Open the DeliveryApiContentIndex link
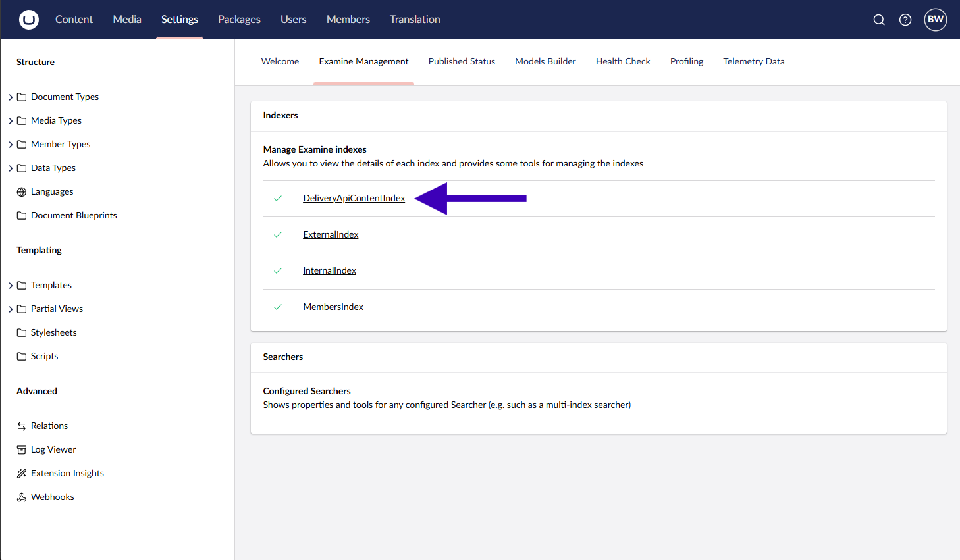This screenshot has height=560, width=960. (x=354, y=198)
